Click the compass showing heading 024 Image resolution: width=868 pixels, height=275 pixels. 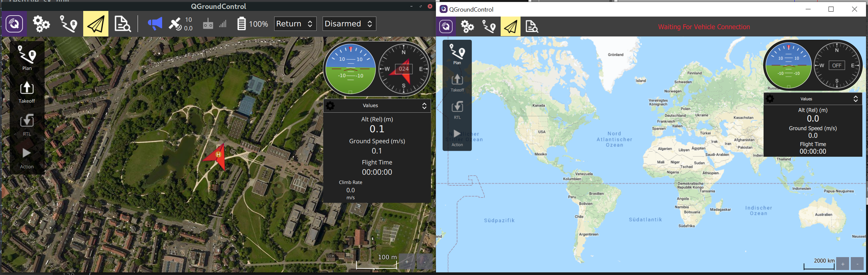tap(404, 69)
